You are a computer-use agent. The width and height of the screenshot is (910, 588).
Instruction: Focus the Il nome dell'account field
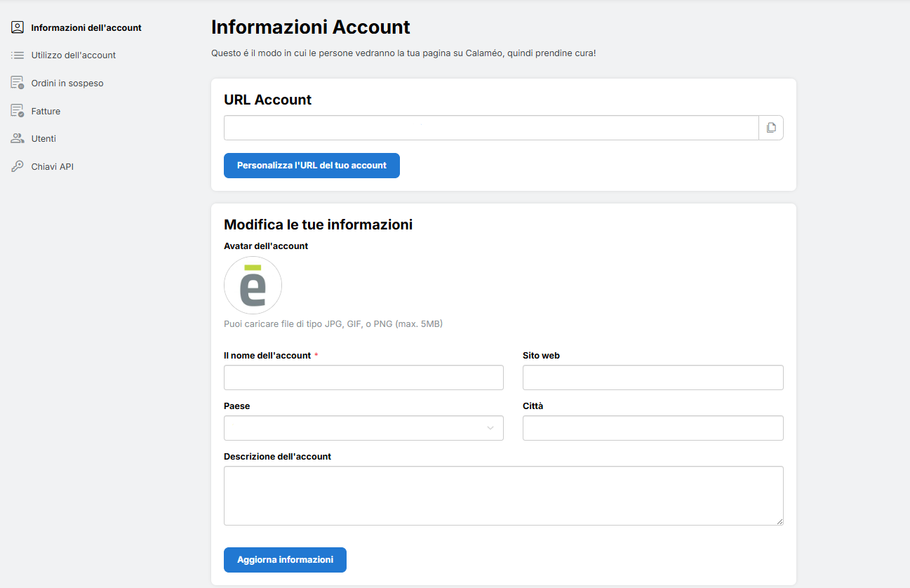point(363,377)
